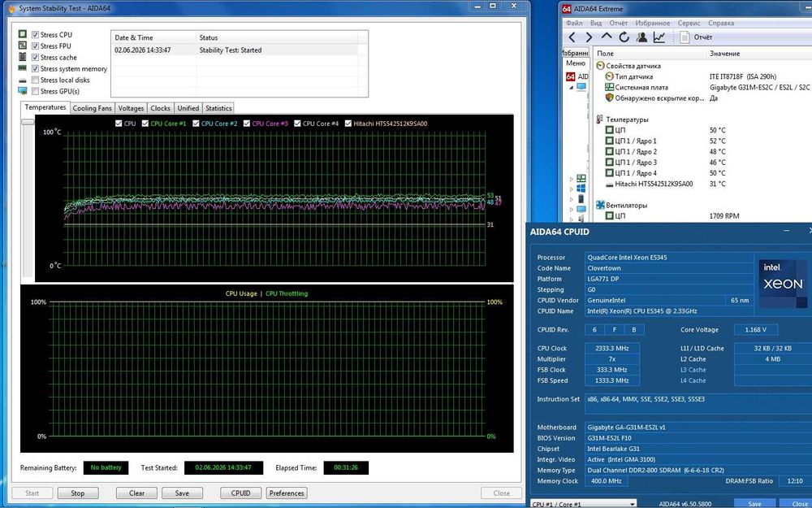Screen dimensions: 812x508
Task: Toggle CPU Core #1 graph checkbox
Action: coord(145,124)
